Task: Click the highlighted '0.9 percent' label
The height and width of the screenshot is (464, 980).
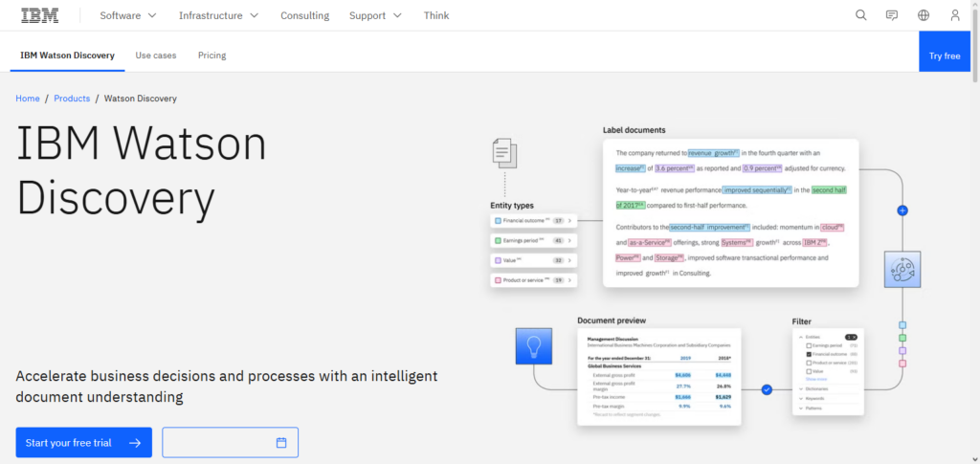Action: point(762,168)
